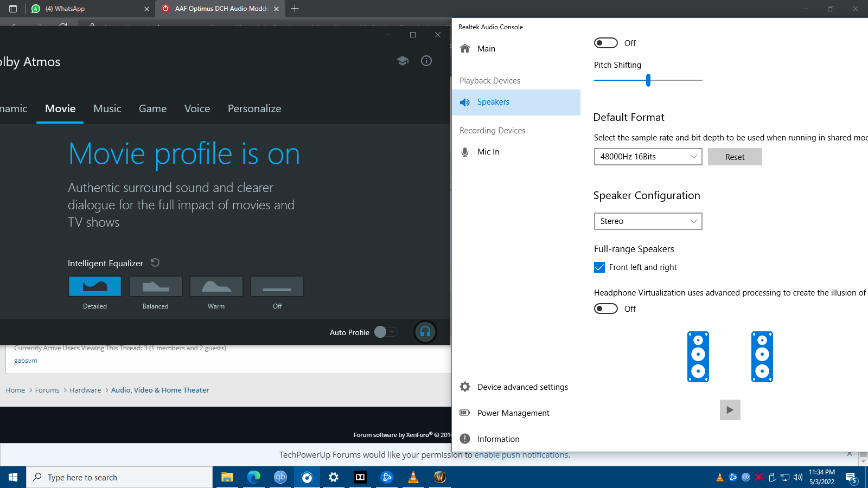868x488 pixels.
Task: Adjust the Pitch Shifting slider handle
Action: coord(648,80)
